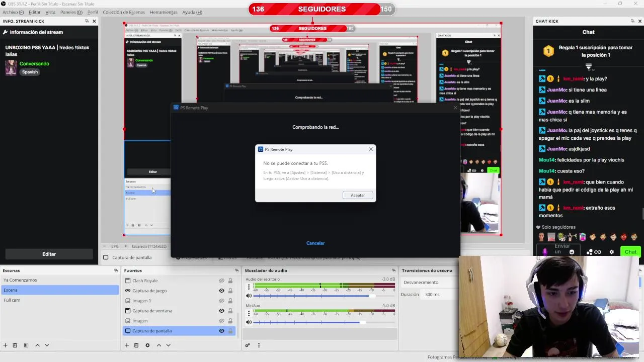Viewport: 644px width, 362px height.
Task: Show Imagen 3 source visibility
Action: pyautogui.click(x=221, y=301)
